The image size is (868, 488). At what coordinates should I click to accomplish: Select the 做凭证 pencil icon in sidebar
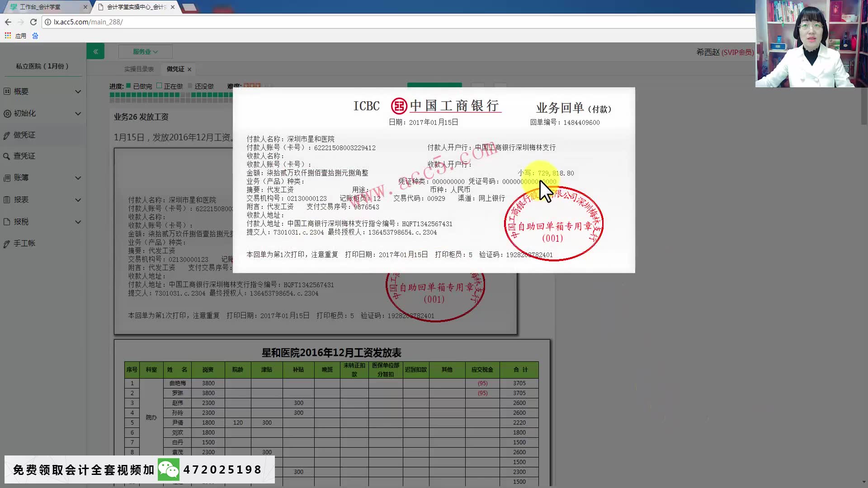(7, 135)
